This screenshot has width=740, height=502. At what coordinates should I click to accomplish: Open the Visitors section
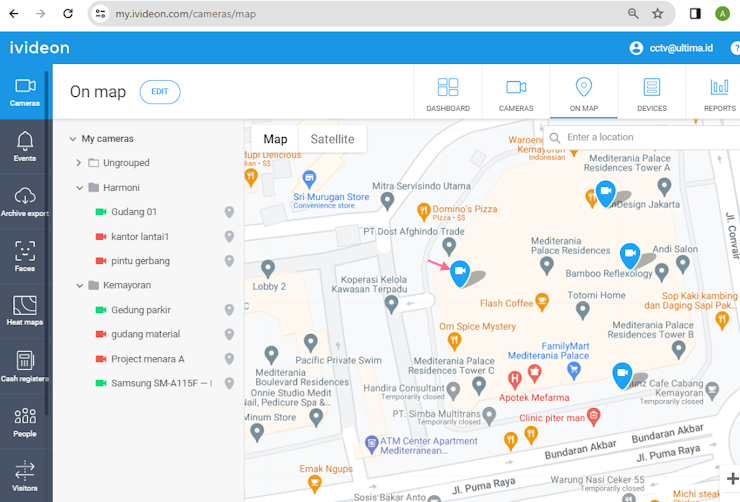[25, 476]
